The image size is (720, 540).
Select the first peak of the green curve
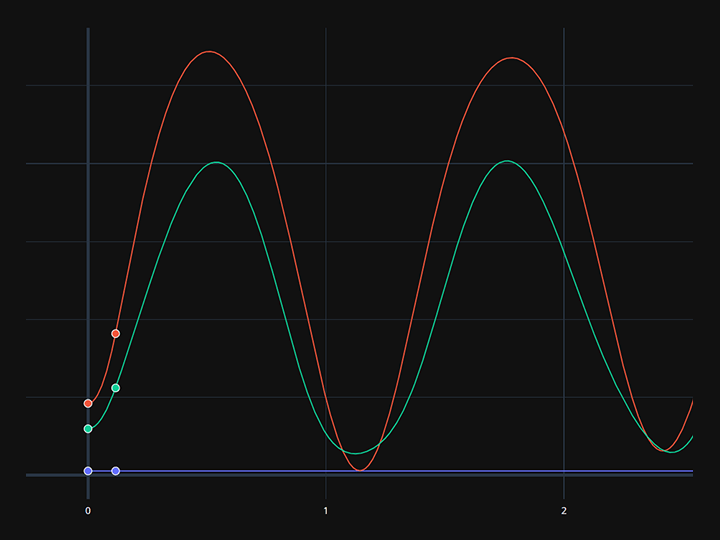coord(216,162)
